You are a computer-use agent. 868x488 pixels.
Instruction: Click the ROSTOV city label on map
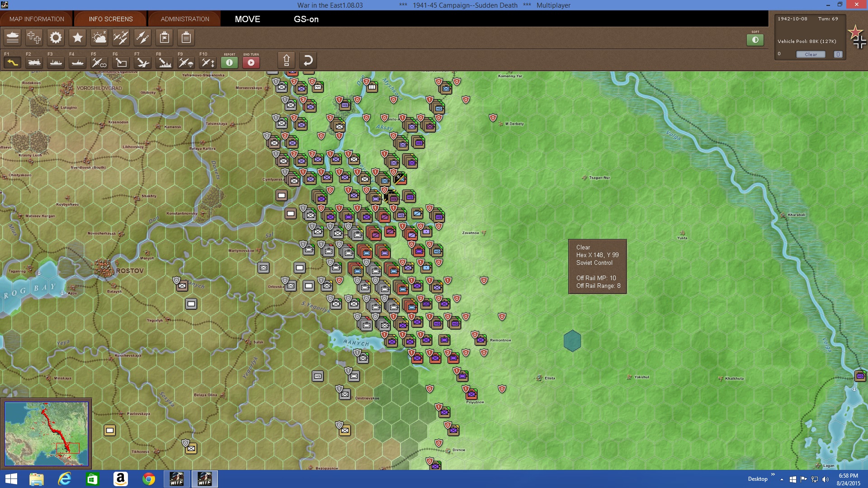[130, 271]
